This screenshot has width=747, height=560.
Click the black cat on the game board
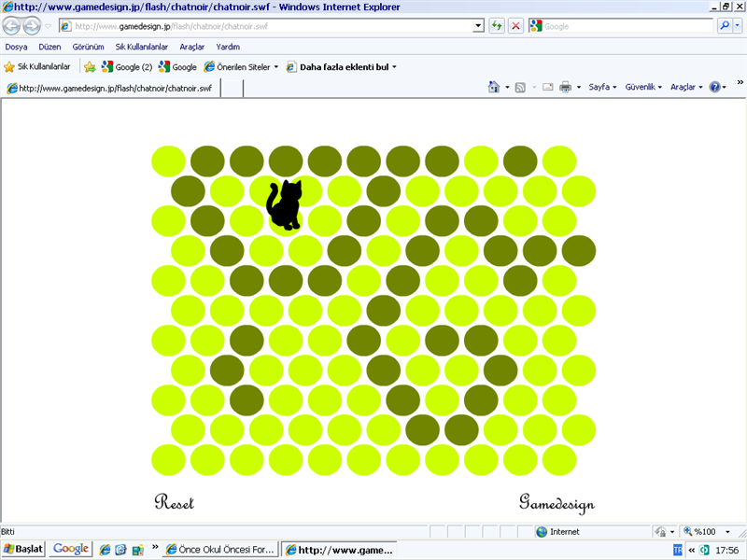click(285, 204)
